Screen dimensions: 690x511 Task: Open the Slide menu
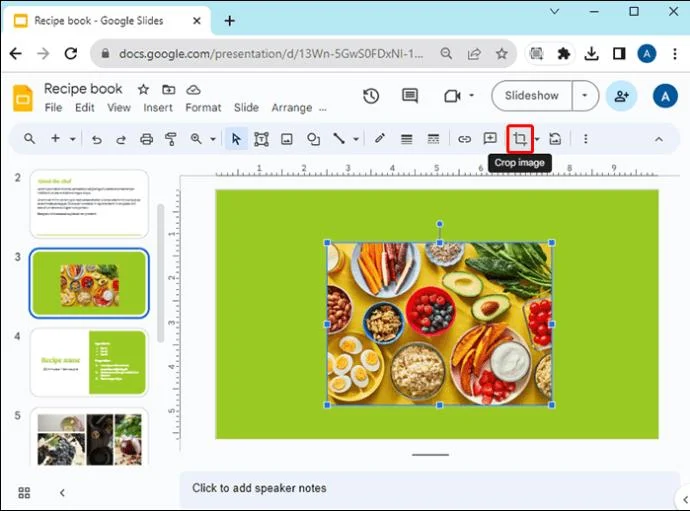(x=246, y=108)
